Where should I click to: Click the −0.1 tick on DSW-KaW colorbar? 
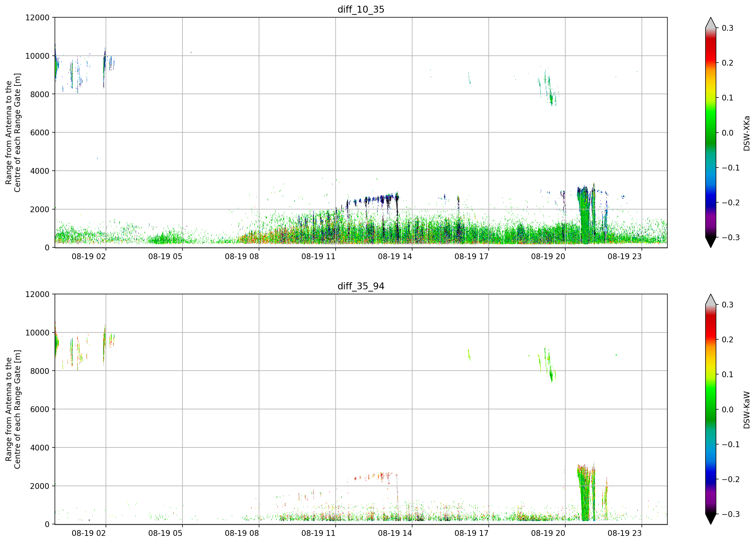coord(731,445)
